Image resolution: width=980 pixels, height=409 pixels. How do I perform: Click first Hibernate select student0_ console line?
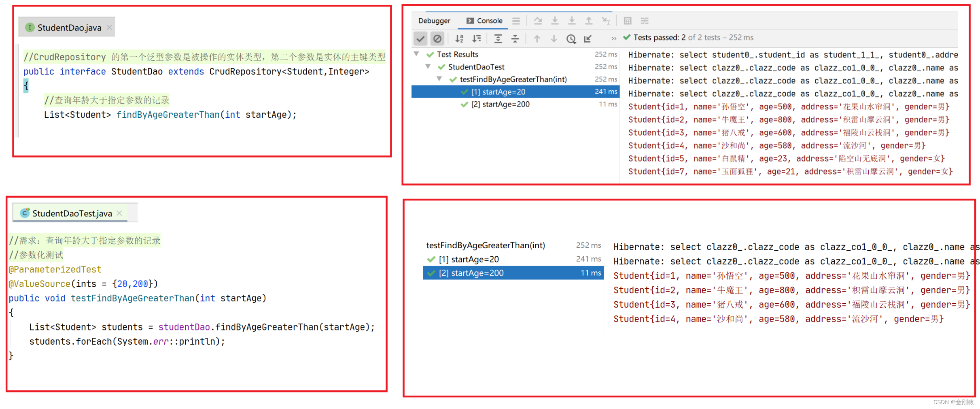point(793,55)
